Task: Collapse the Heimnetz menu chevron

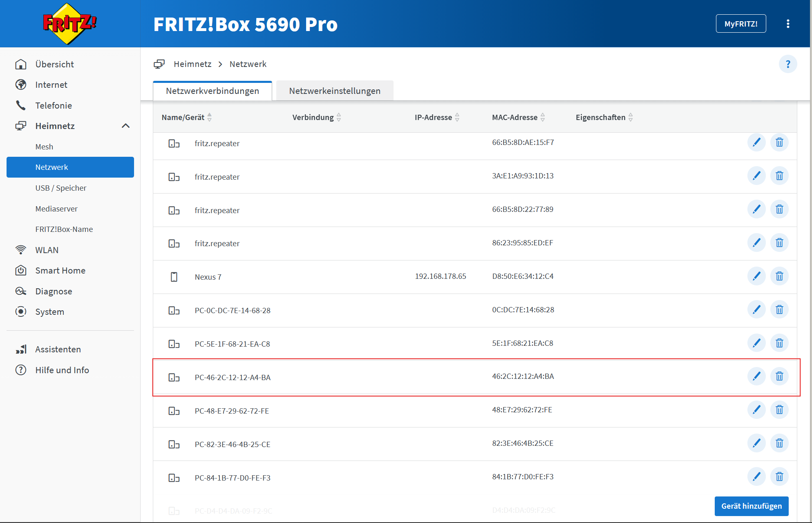Action: [125, 126]
